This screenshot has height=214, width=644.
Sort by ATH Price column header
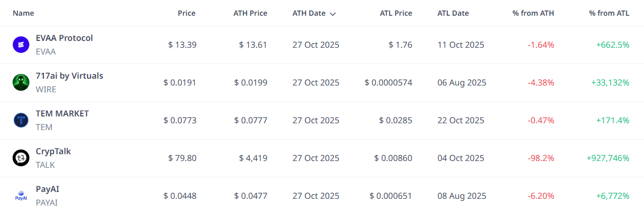(250, 13)
